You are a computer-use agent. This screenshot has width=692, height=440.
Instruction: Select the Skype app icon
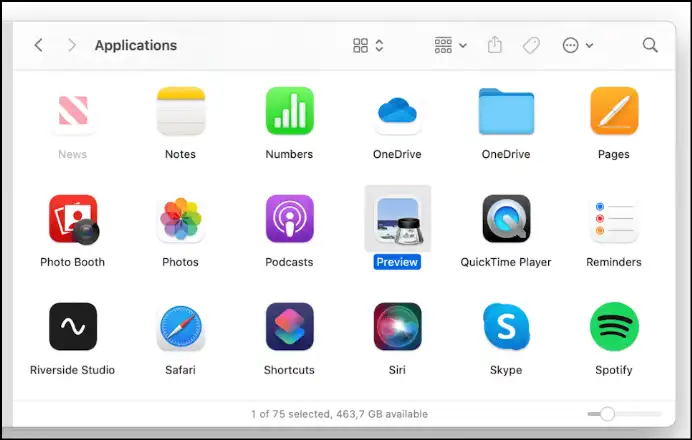click(507, 327)
